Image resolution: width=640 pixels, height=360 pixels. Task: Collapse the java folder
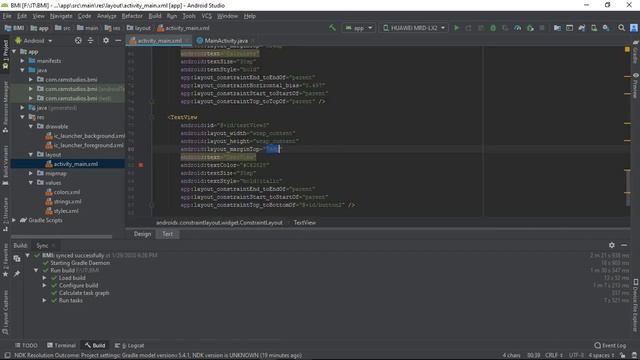pos(22,70)
